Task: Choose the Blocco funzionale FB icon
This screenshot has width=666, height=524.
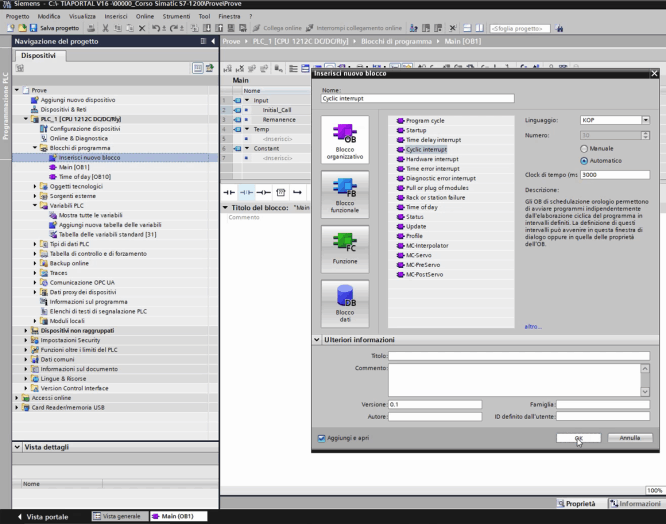Action: 345,194
